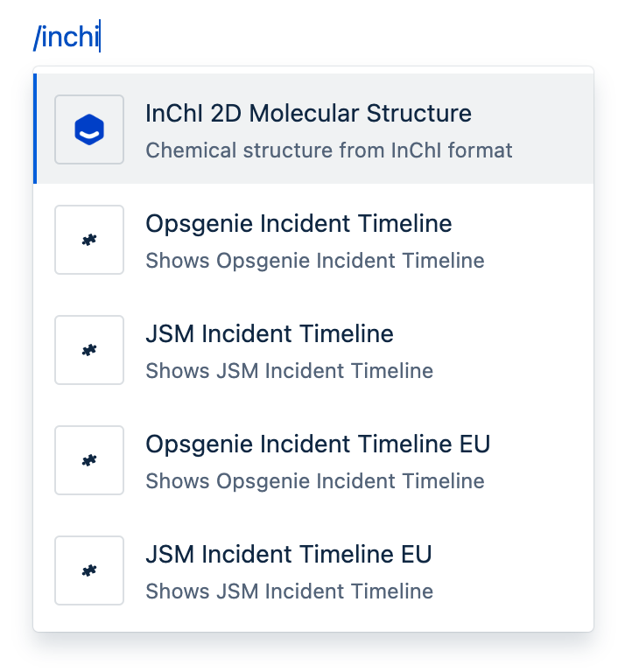Click the description under JSM Incident Timeline EU
632x672 pixels.
(x=290, y=591)
